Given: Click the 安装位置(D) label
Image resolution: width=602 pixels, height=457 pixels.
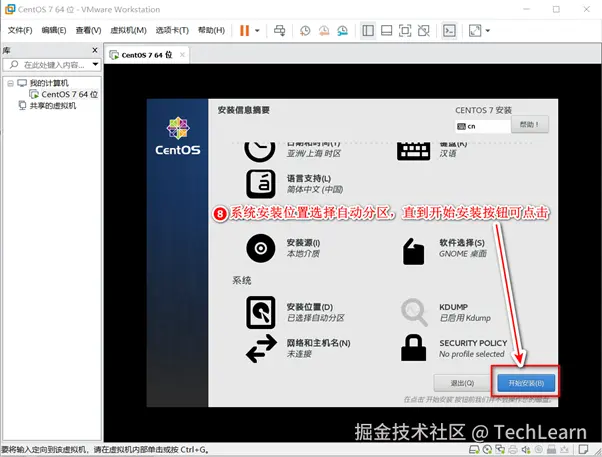Looking at the screenshot, I should pos(310,307).
